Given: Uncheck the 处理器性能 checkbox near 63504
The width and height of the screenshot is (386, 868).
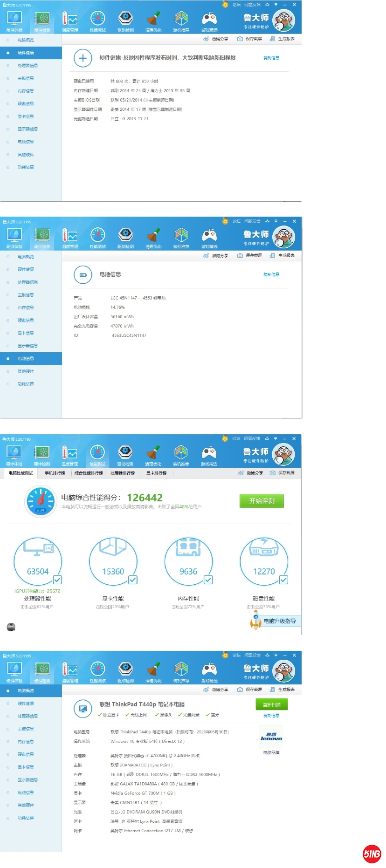Looking at the screenshot, I should (x=58, y=580).
